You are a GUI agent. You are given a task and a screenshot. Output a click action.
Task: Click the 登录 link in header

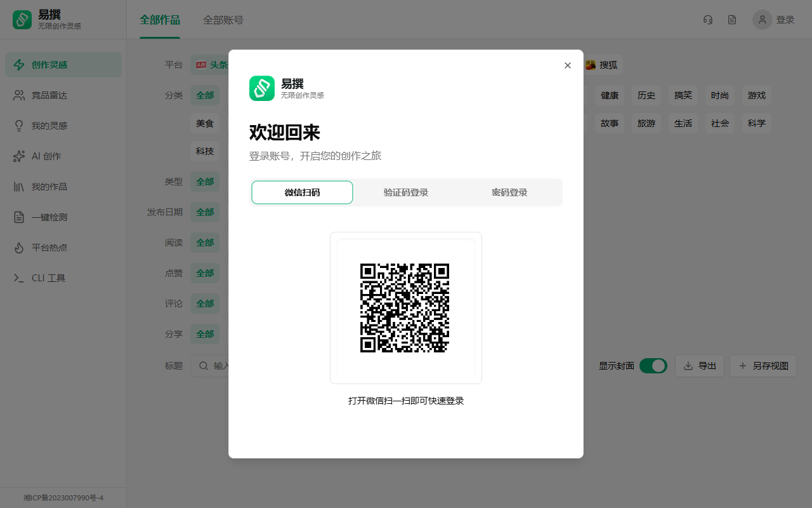pos(785,20)
